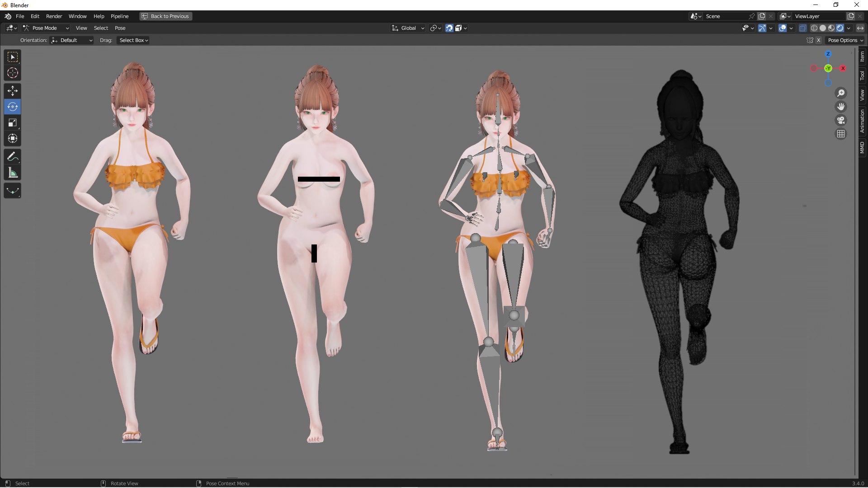868x488 pixels.
Task: Open the Render menu
Action: pos(54,16)
